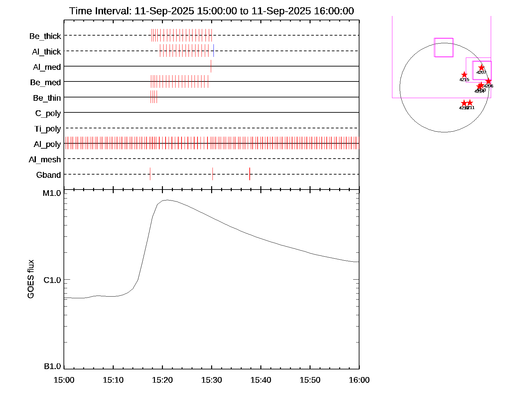The width and height of the screenshot is (532, 399).
Task: Click the peak of the GOES flux curve
Action: [x=167, y=200]
